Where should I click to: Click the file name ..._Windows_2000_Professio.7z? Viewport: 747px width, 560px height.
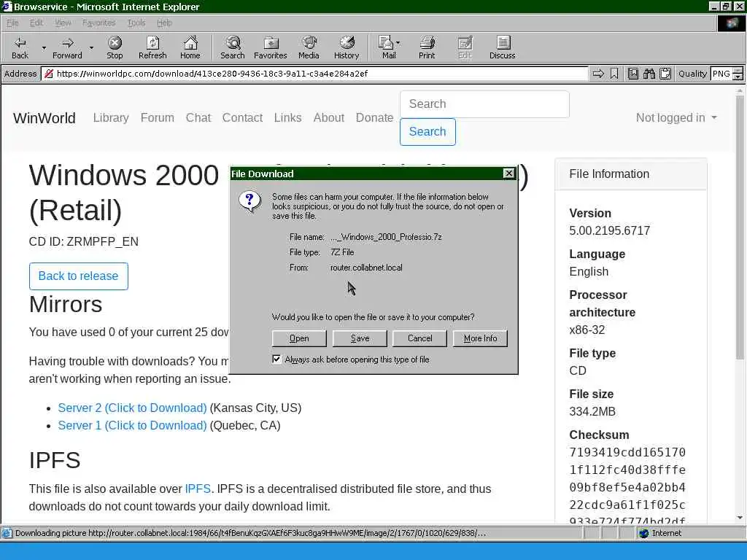click(x=386, y=237)
